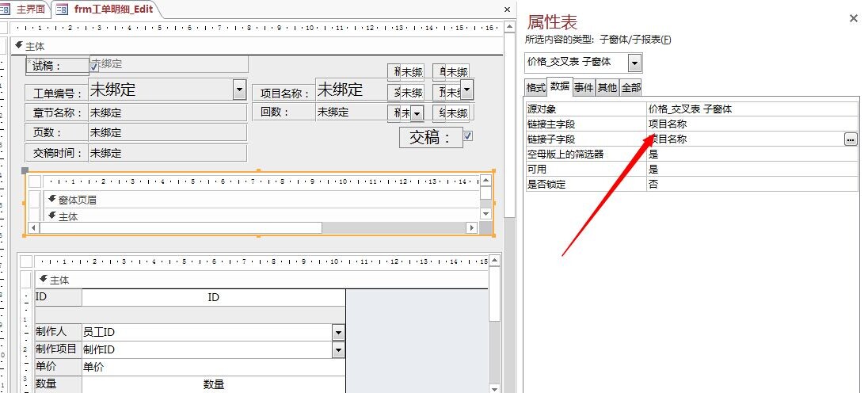Switch to the 事件 property tab
The width and height of the screenshot is (868, 393).
click(584, 88)
